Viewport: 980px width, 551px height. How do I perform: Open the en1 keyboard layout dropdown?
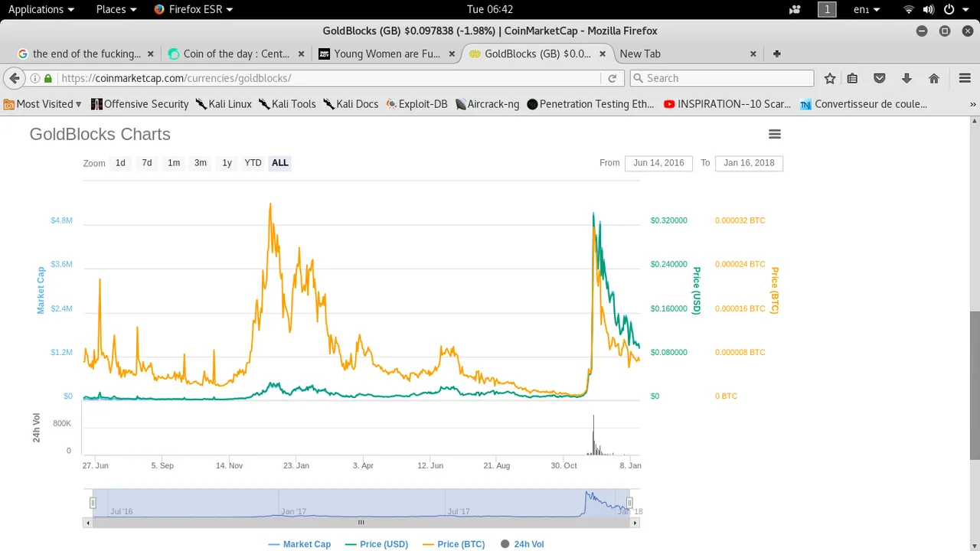867,9
